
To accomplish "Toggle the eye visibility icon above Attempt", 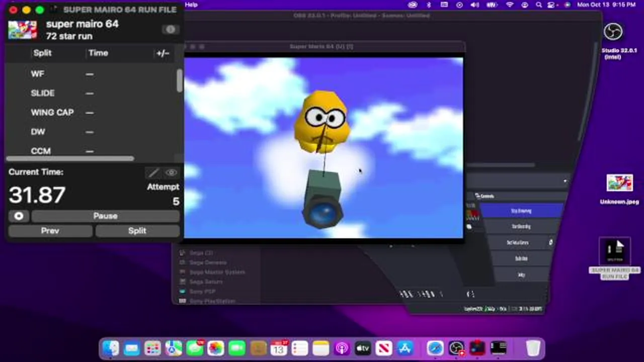I will click(171, 173).
